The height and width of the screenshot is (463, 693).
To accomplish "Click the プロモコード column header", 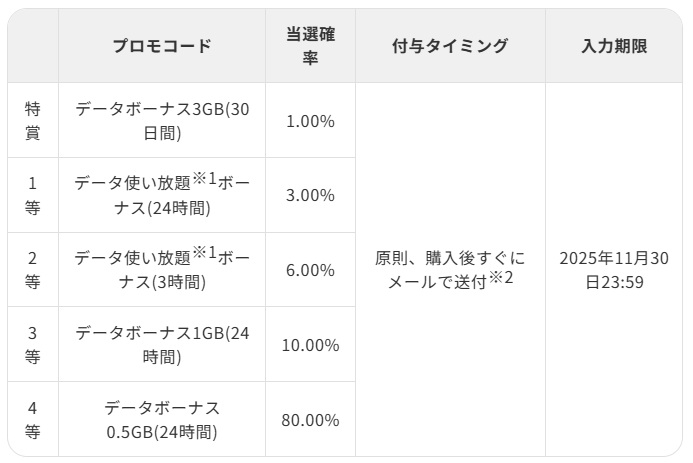I will [162, 46].
